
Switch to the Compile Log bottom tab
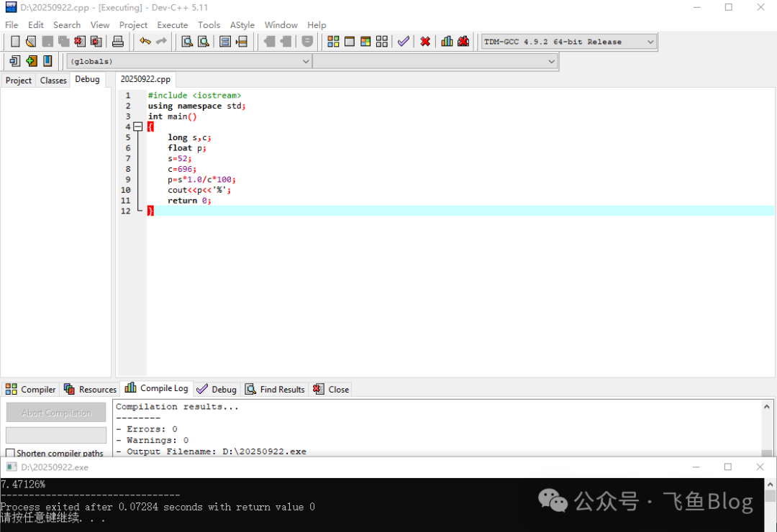coord(157,388)
